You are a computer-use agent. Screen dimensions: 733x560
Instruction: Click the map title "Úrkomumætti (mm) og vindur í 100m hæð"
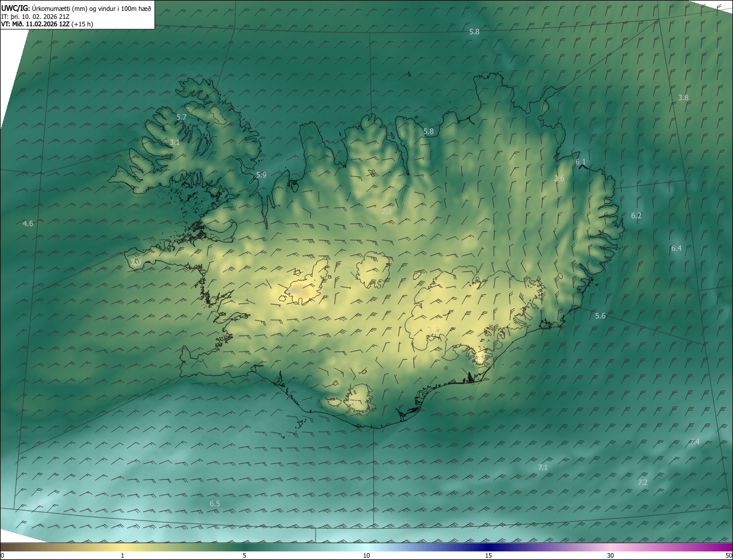tap(91, 7)
